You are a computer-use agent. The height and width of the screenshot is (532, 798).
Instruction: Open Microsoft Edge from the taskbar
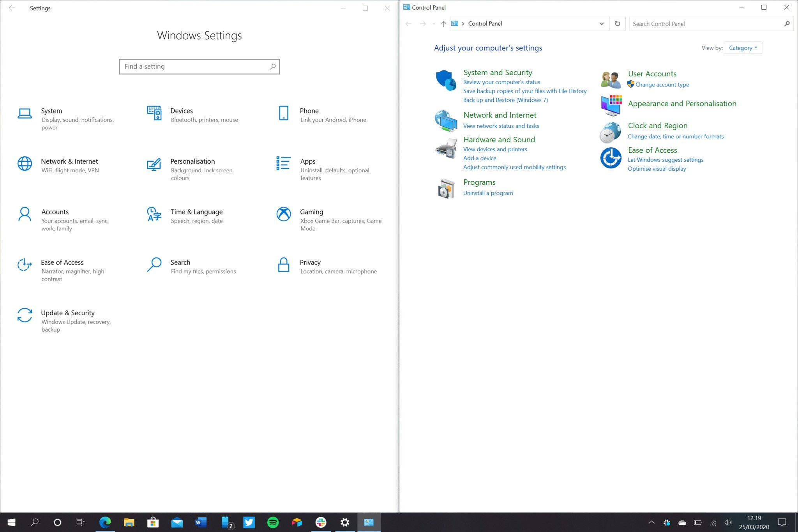point(105,522)
